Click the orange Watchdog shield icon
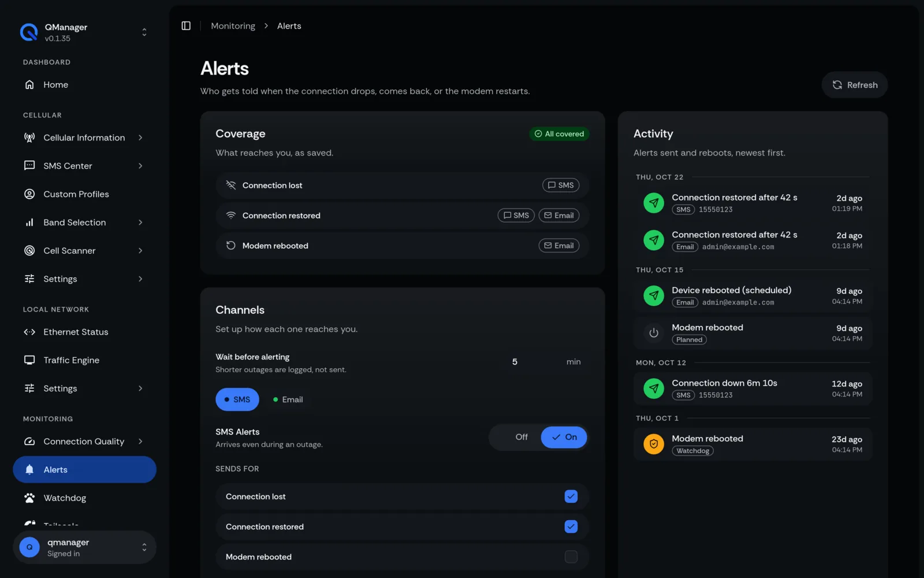 point(654,444)
